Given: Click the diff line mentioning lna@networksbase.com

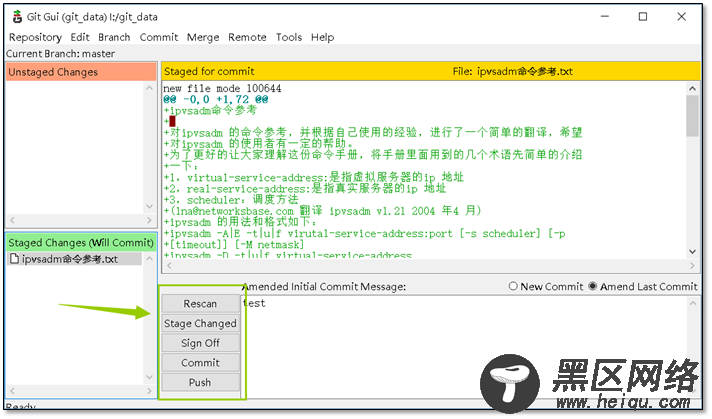Looking at the screenshot, I should click(322, 211).
